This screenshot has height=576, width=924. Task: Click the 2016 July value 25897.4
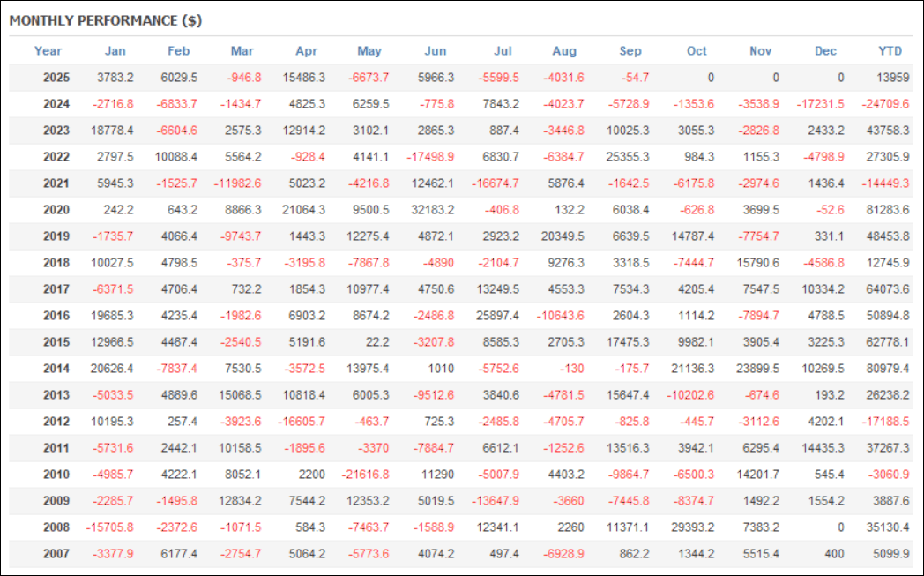coord(496,316)
